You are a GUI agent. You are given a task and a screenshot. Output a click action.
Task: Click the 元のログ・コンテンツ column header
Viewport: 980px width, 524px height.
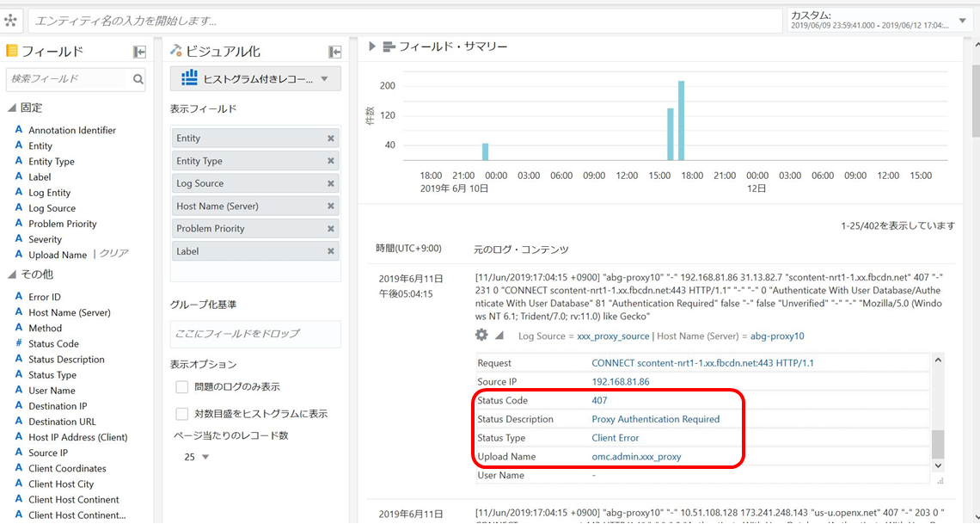coord(521,250)
